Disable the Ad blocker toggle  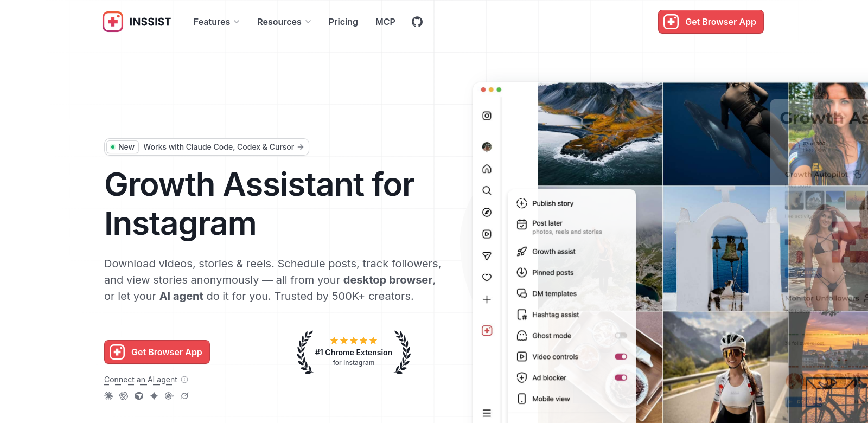tap(621, 377)
